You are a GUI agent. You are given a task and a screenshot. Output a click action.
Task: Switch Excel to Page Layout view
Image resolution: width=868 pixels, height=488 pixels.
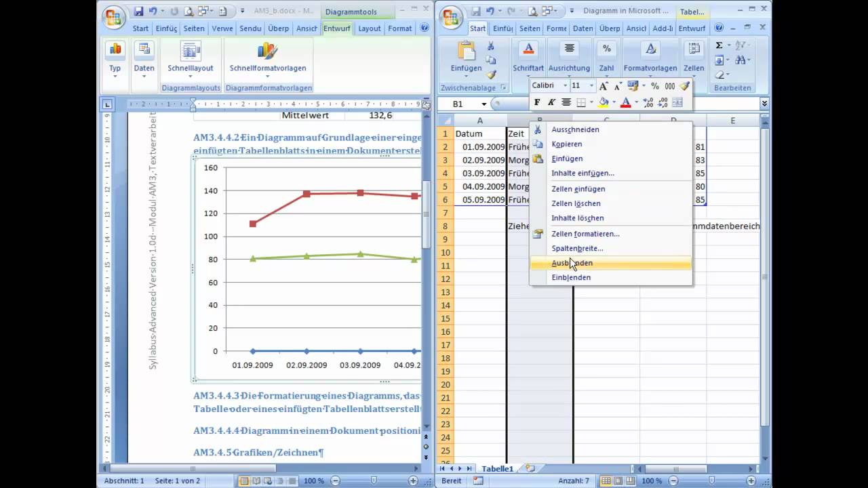(619, 481)
